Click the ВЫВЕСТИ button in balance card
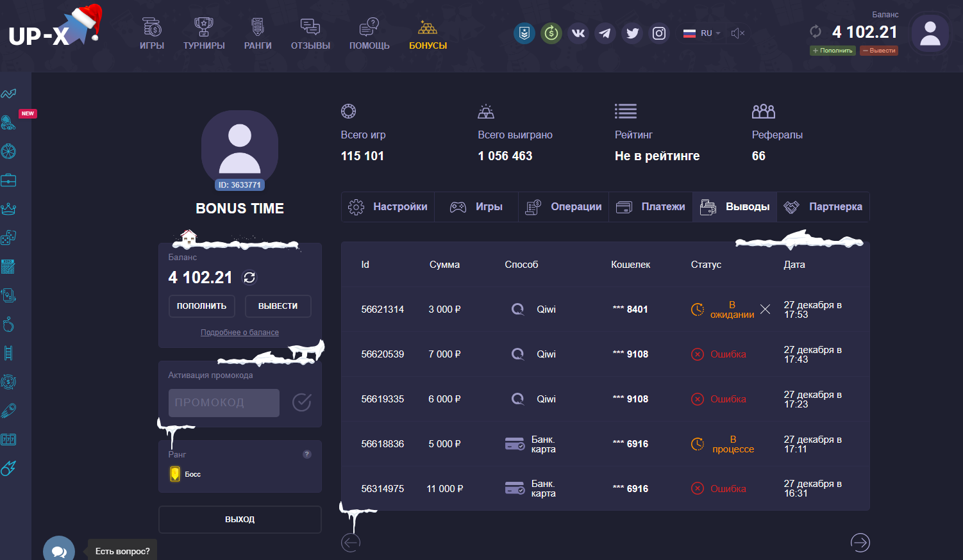 pos(278,306)
